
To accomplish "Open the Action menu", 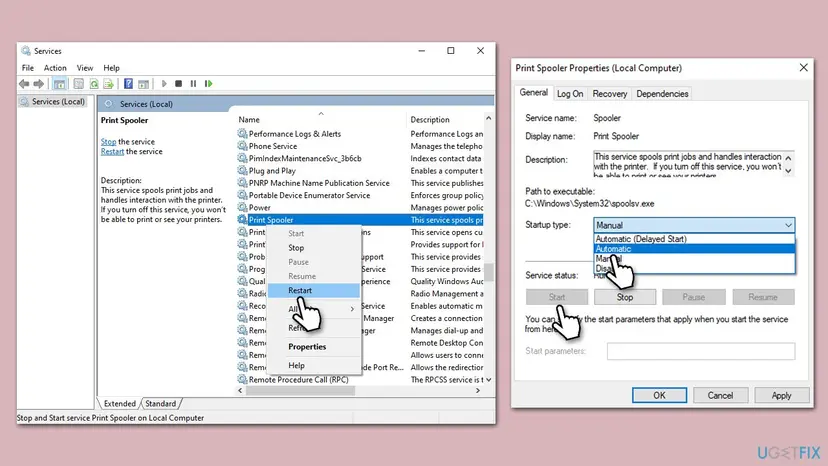I will (x=55, y=68).
